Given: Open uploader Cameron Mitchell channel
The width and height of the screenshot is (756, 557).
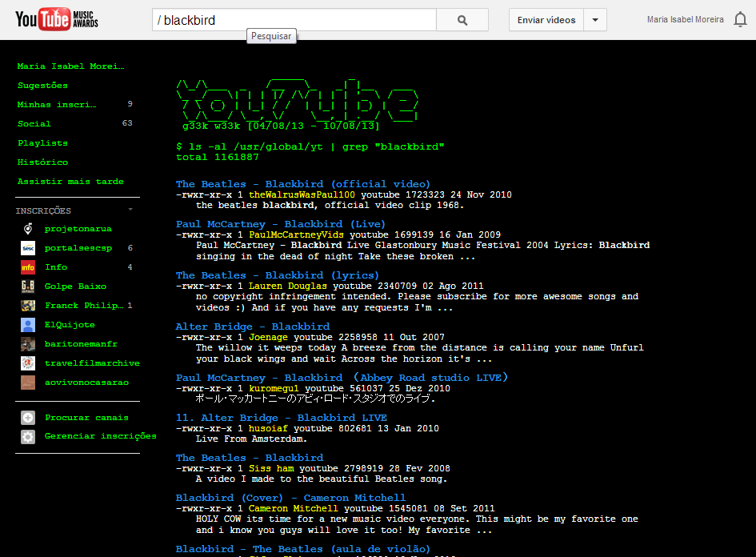Looking at the screenshot, I should click(x=294, y=508).
